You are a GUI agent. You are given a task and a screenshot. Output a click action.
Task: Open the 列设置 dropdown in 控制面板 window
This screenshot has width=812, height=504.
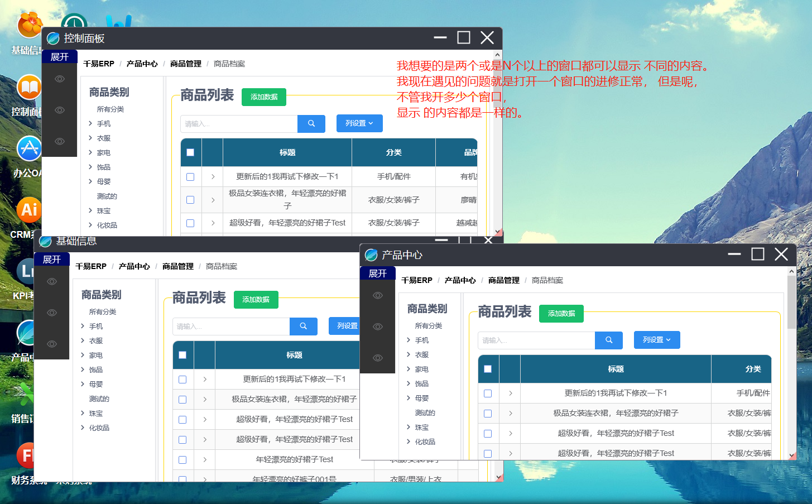point(359,123)
